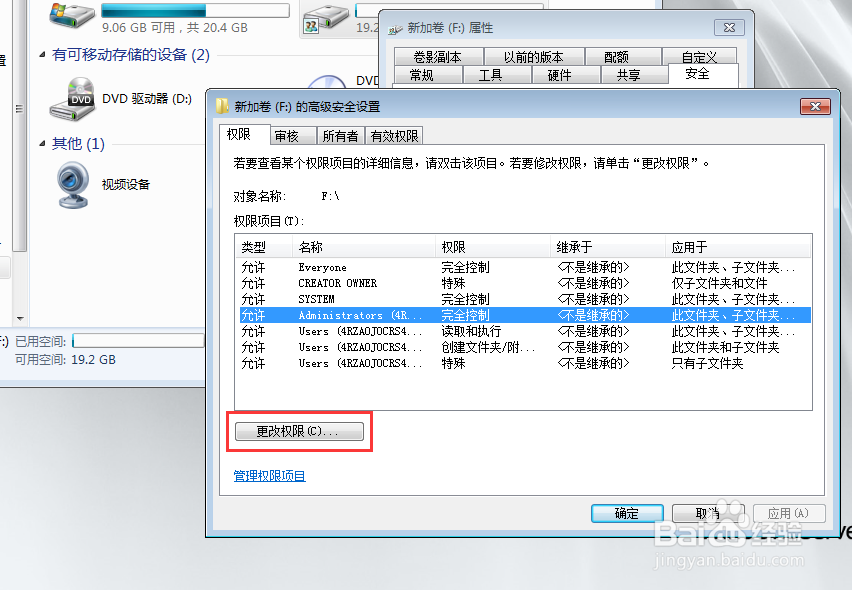Click the used space bar in details pane
852x590 pixels.
138,341
